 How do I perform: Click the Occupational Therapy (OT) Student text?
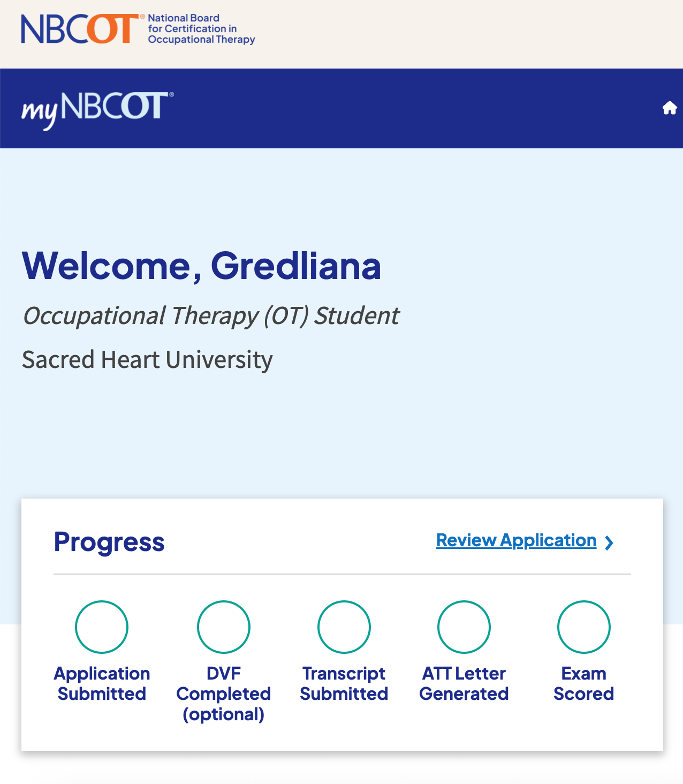[x=211, y=316]
